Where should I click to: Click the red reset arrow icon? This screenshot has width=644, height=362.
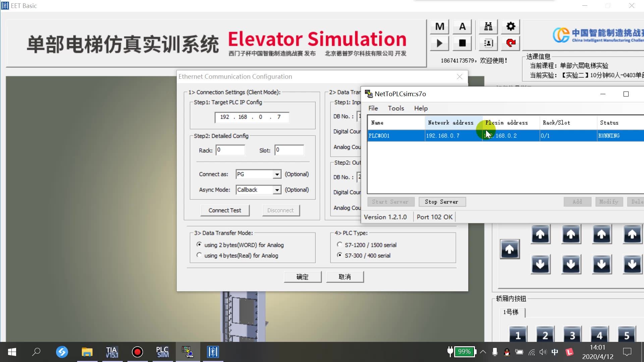[510, 43]
